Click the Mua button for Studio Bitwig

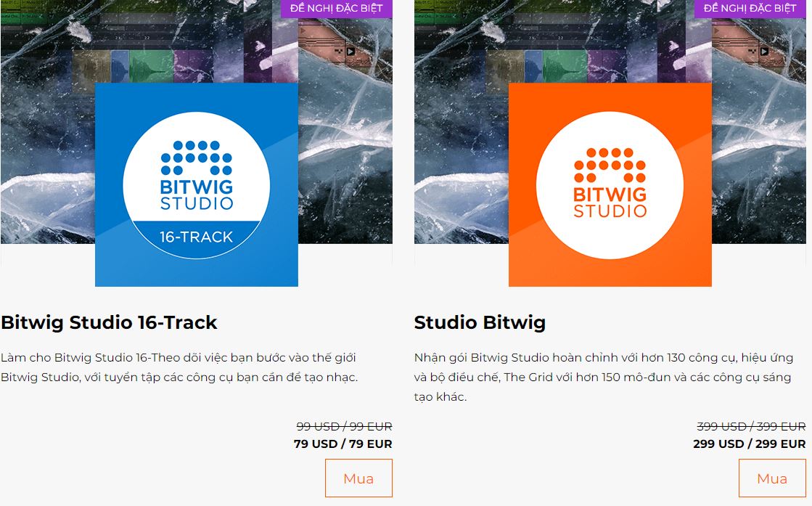click(x=772, y=478)
